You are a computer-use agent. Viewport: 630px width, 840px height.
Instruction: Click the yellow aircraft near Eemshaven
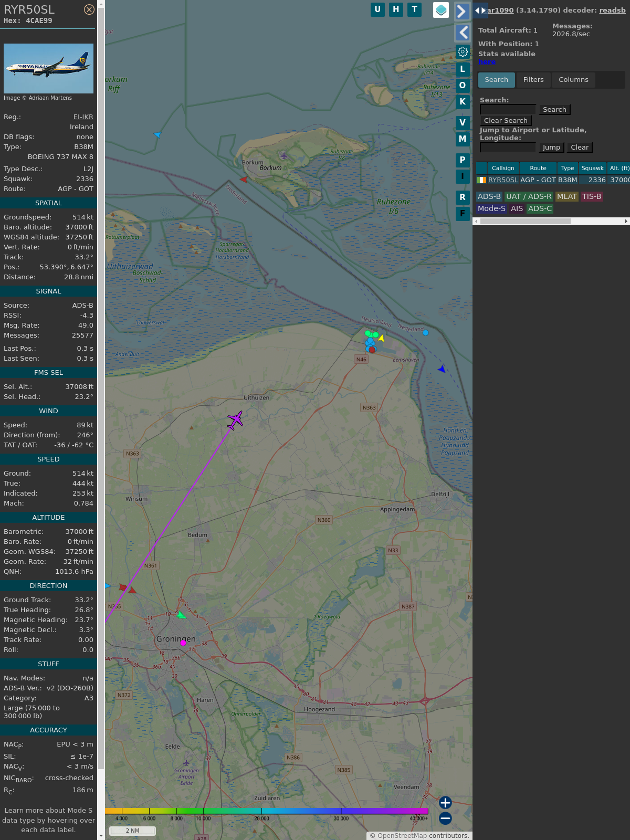381,339
